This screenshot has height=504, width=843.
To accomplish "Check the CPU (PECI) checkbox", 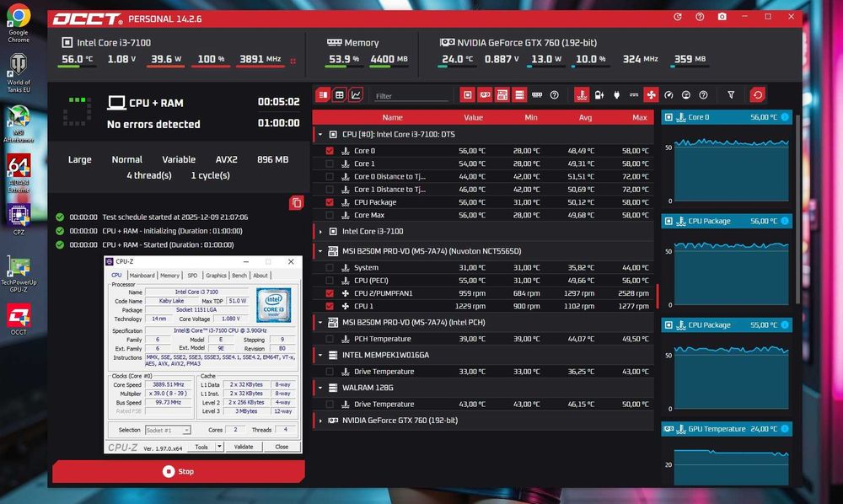I will (330, 281).
